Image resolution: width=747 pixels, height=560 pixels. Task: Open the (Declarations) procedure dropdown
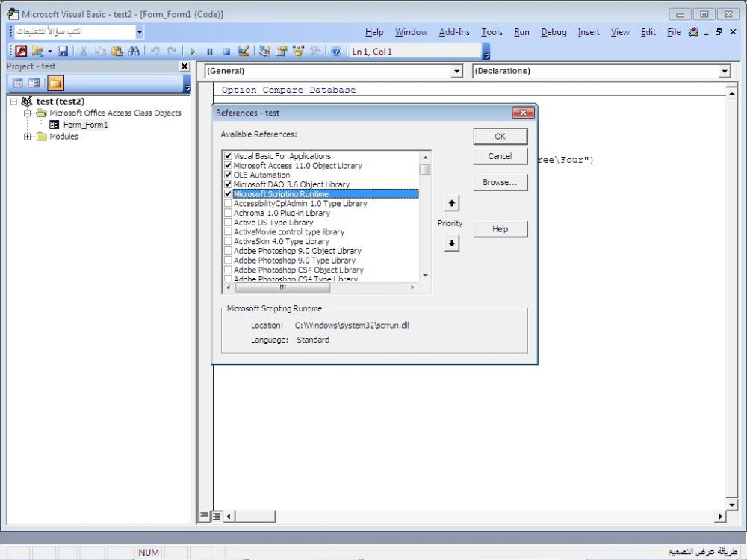[x=725, y=71]
